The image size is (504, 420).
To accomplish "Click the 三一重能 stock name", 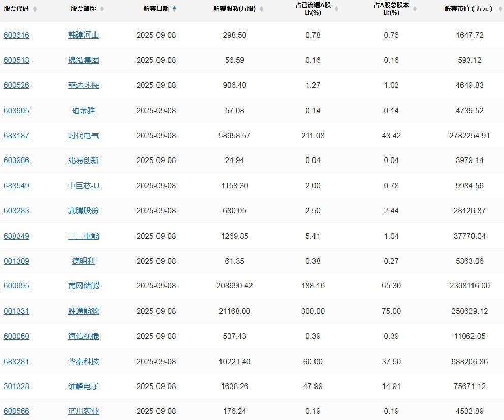I will click(x=83, y=236).
